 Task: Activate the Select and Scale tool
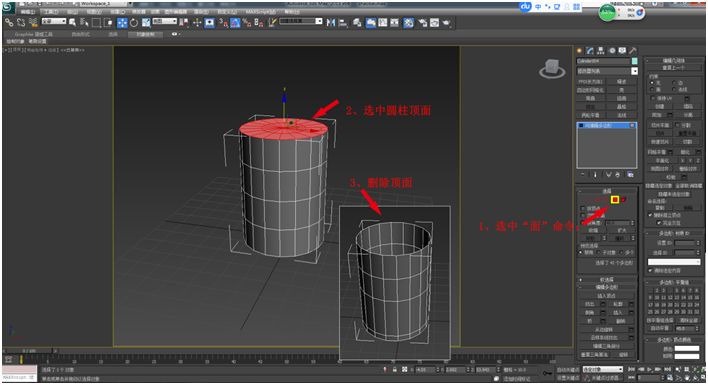(x=146, y=23)
